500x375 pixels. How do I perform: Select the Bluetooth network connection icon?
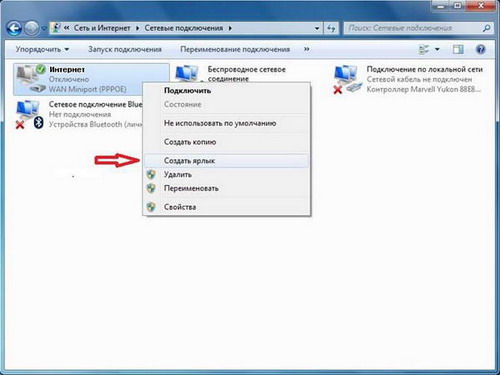click(30, 114)
